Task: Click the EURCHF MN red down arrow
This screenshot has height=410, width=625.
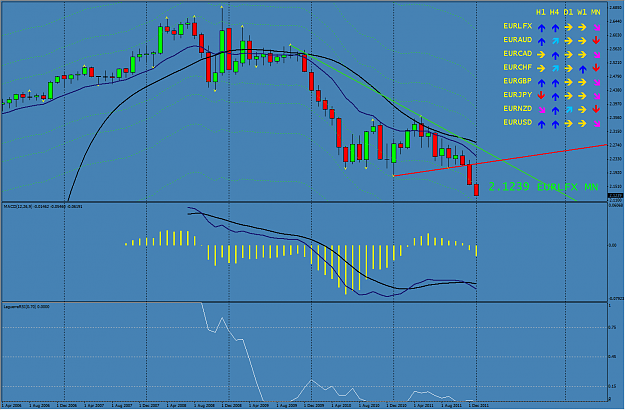Action: pos(596,69)
